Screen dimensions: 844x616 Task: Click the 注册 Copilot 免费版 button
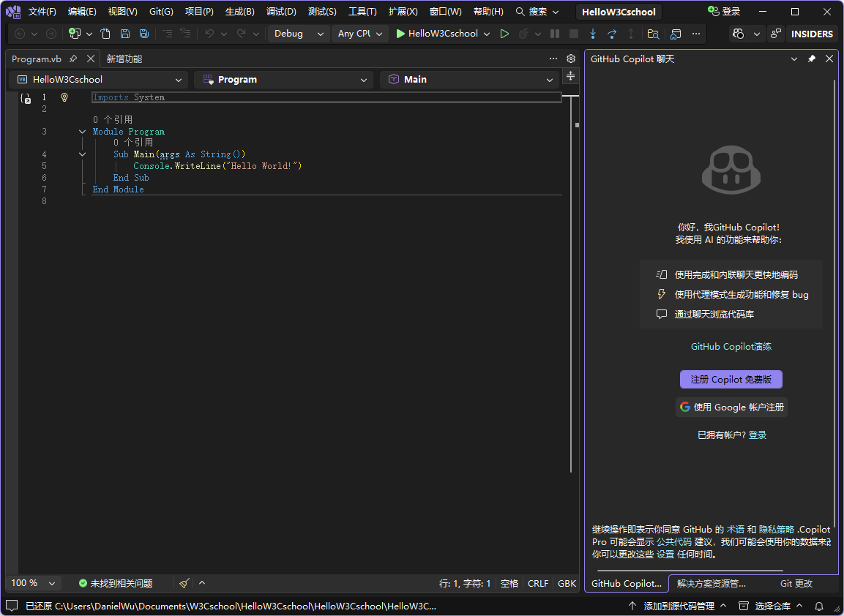pos(731,379)
